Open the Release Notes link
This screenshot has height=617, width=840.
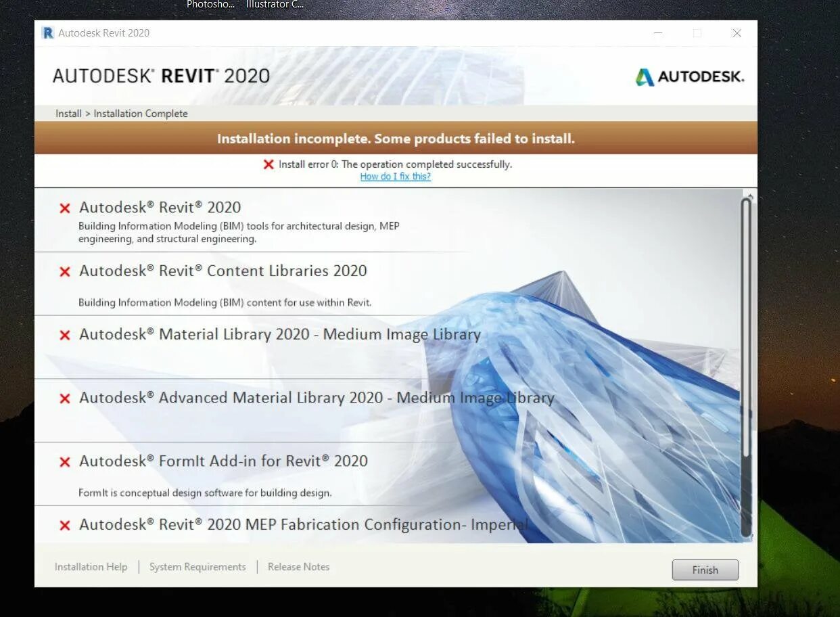298,567
